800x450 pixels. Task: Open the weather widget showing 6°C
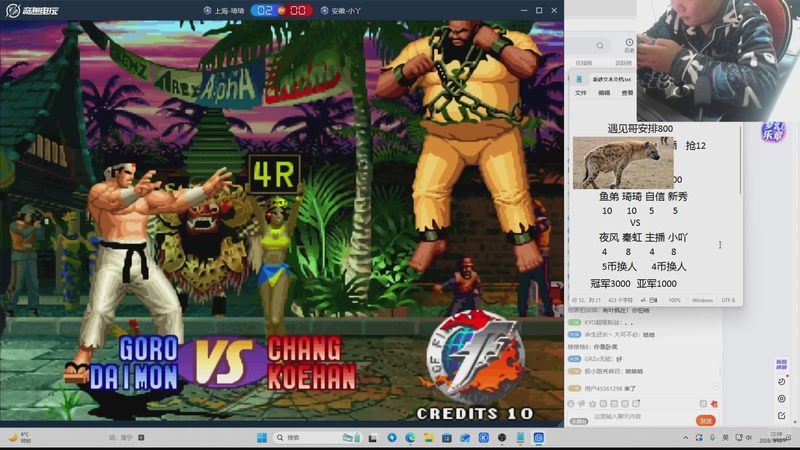[20, 437]
